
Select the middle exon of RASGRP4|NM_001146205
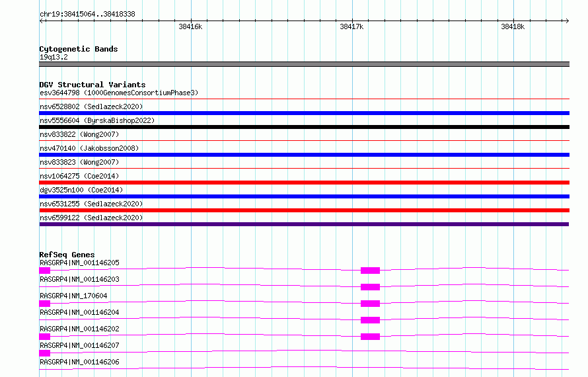(x=370, y=271)
